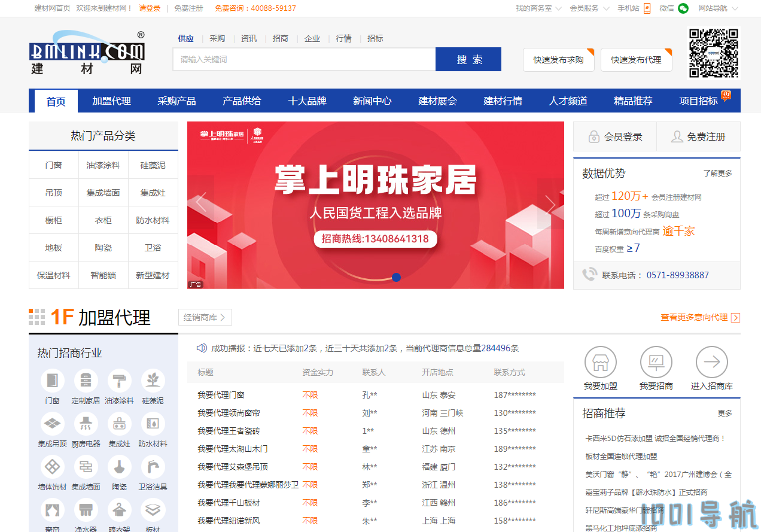Select the blue carousel indicator dot
The width and height of the screenshot is (761, 532).
(396, 277)
